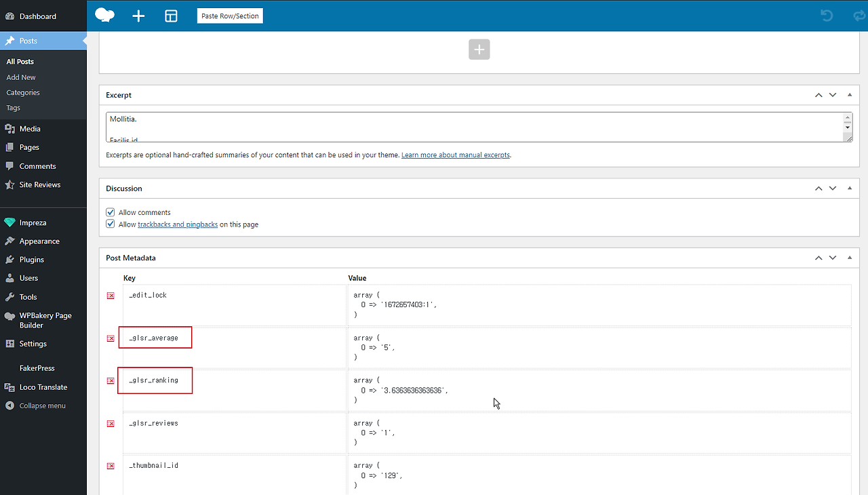Viewport: 868px width, 495px height.
Task: Click the _glsr_average value cell
Action: (599, 348)
